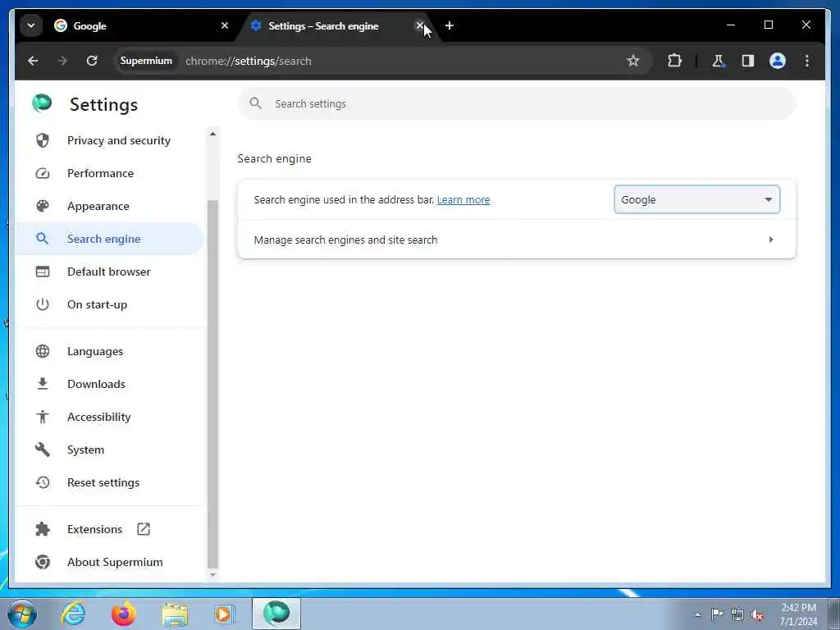Screen dimensions: 840x630
Task: Show hidden tray icons arrow
Action: pyautogui.click(x=697, y=614)
